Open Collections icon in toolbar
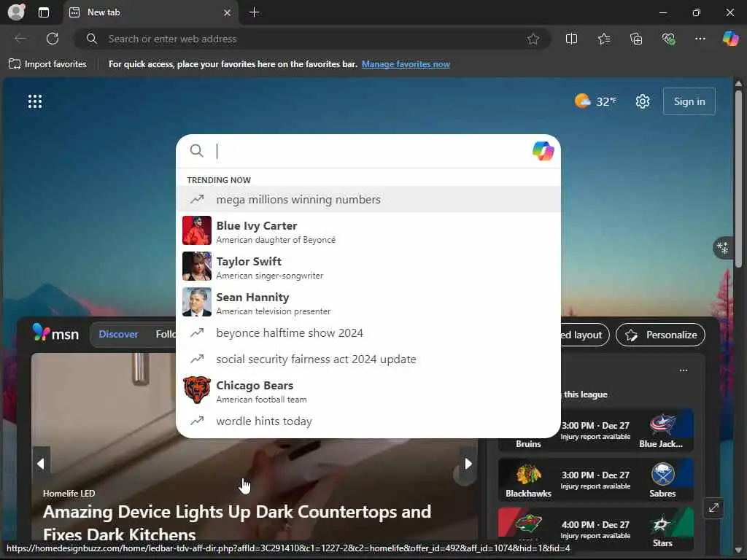Image resolution: width=747 pixels, height=560 pixels. tap(636, 39)
